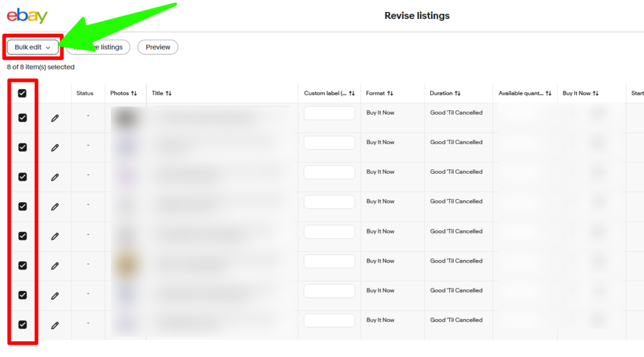644x357 pixels.
Task: Uncheck the first listing's checkbox
Action: (23, 118)
